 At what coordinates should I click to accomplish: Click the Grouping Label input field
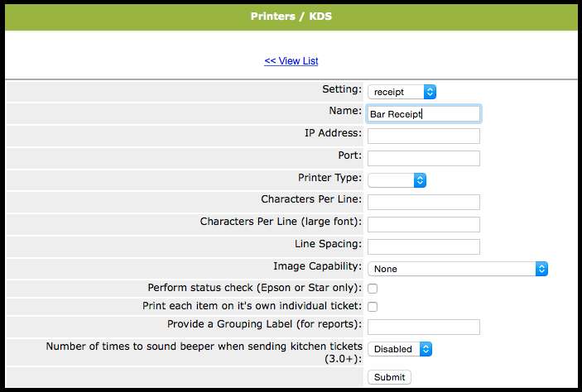(x=424, y=327)
